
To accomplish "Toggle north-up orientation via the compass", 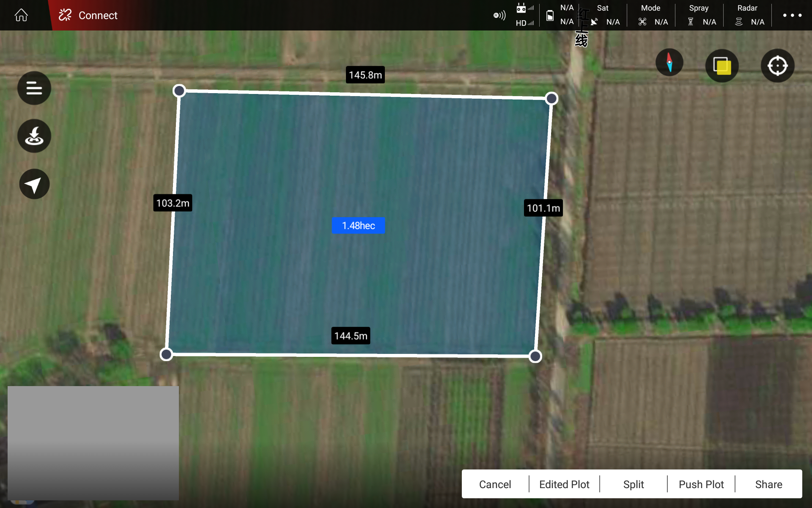I will point(669,62).
